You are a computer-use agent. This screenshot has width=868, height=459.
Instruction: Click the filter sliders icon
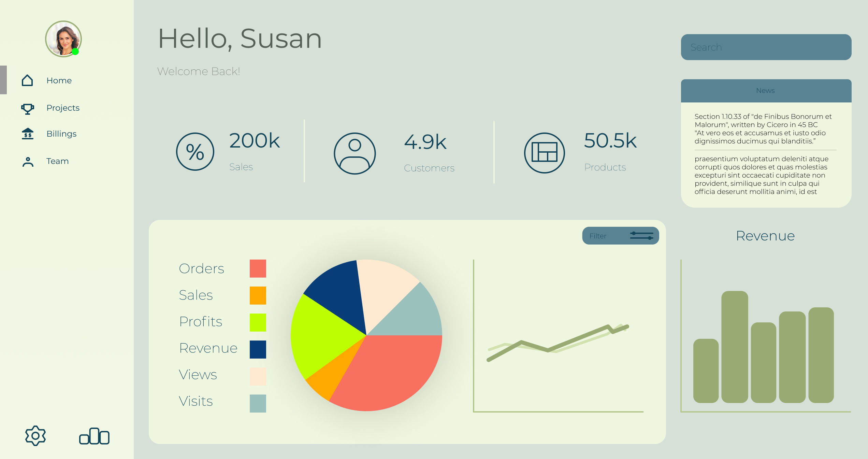click(x=641, y=236)
